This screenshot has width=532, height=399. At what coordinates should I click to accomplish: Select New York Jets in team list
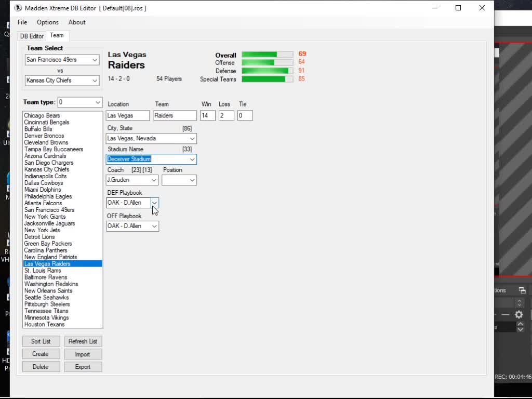click(x=62, y=230)
